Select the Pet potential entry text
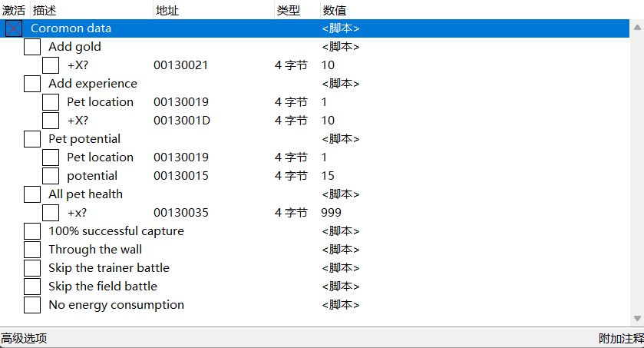Screen dimensions: 644x348 pyautogui.click(x=84, y=139)
